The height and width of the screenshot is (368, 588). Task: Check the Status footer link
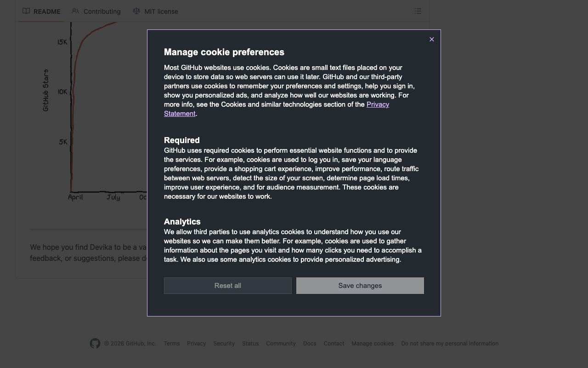point(250,344)
